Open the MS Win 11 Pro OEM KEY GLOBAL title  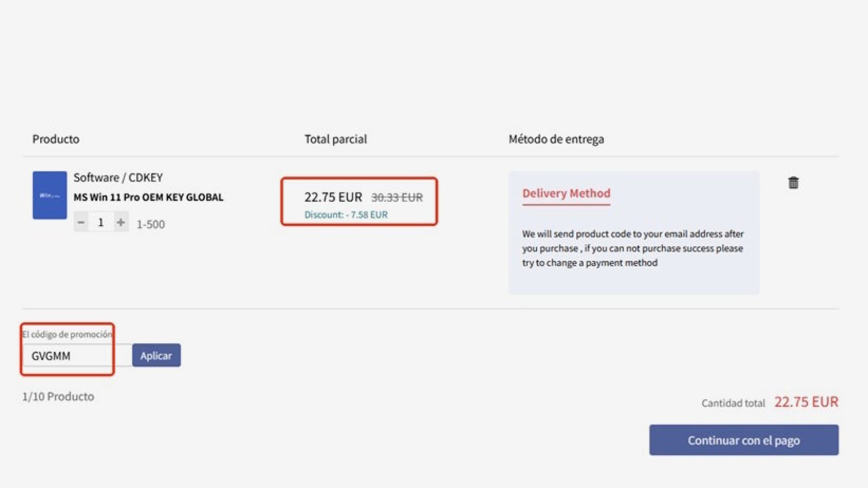point(148,197)
